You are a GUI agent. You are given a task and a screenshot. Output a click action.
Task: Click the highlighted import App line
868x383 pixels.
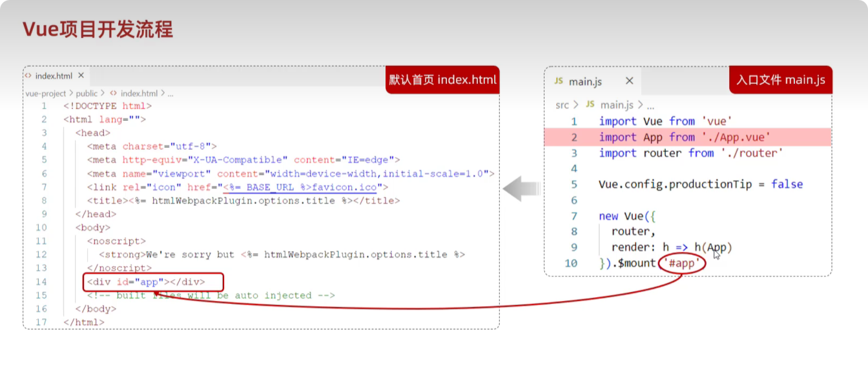click(685, 137)
